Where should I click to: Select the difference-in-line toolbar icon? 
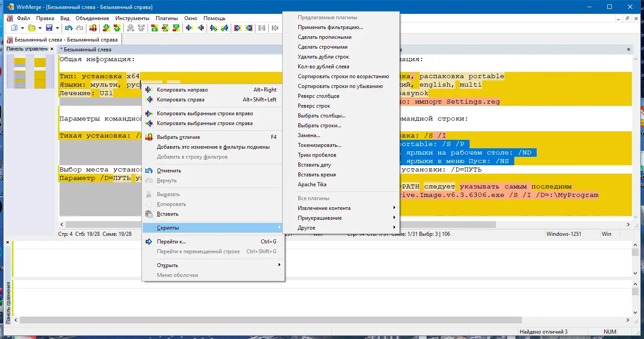[x=93, y=28]
